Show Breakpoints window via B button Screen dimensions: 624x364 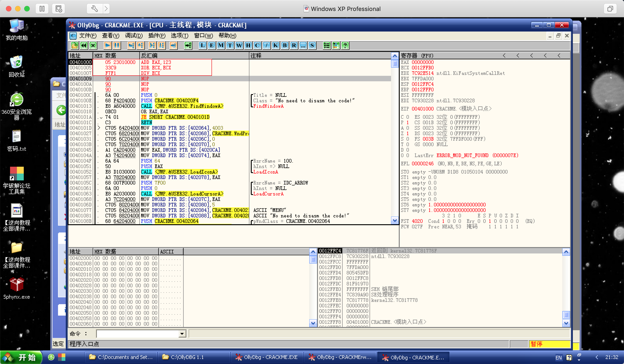click(x=285, y=46)
